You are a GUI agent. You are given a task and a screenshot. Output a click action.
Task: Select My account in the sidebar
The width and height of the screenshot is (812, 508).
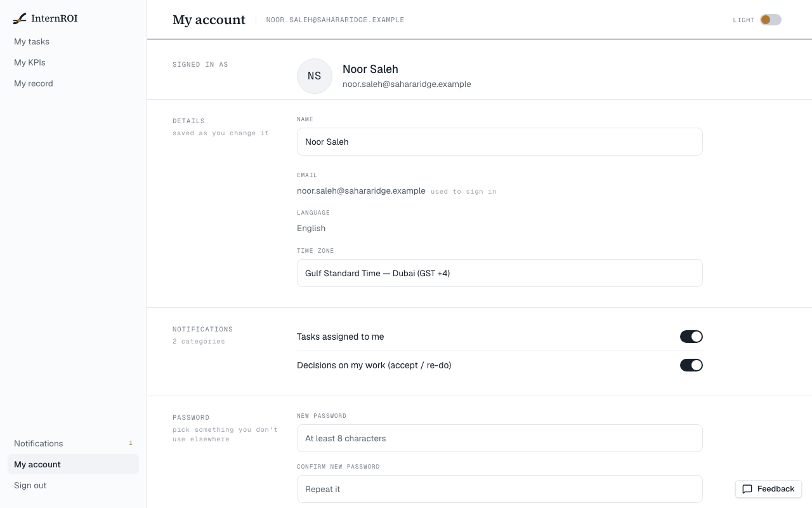pyautogui.click(x=73, y=464)
